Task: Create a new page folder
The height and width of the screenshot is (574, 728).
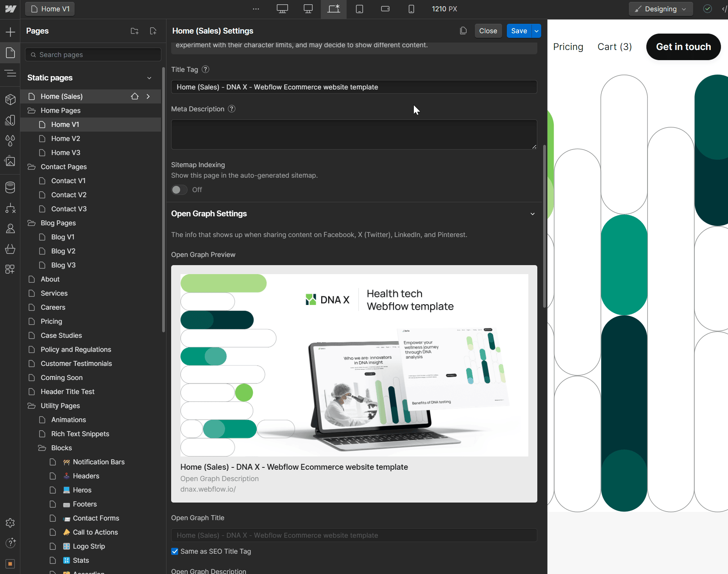Action: point(134,31)
